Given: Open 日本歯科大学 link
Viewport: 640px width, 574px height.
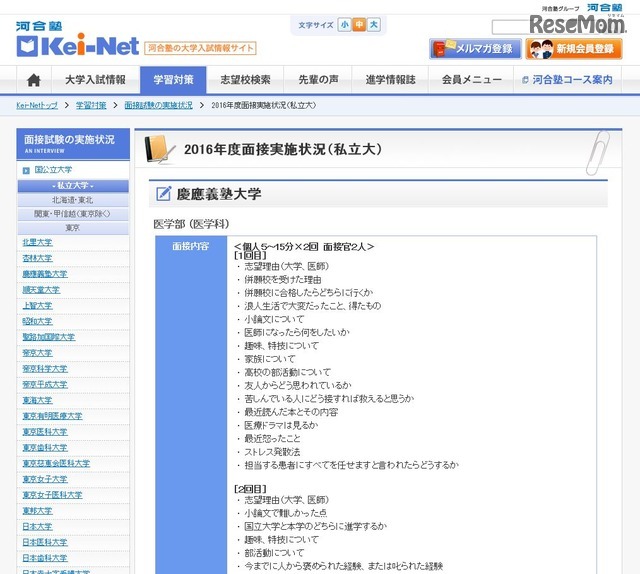Looking at the screenshot, I should point(44,558).
